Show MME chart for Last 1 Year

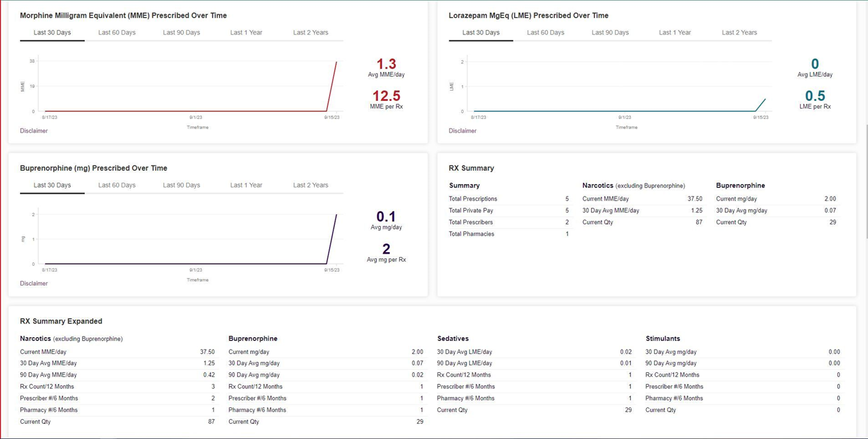(x=246, y=32)
